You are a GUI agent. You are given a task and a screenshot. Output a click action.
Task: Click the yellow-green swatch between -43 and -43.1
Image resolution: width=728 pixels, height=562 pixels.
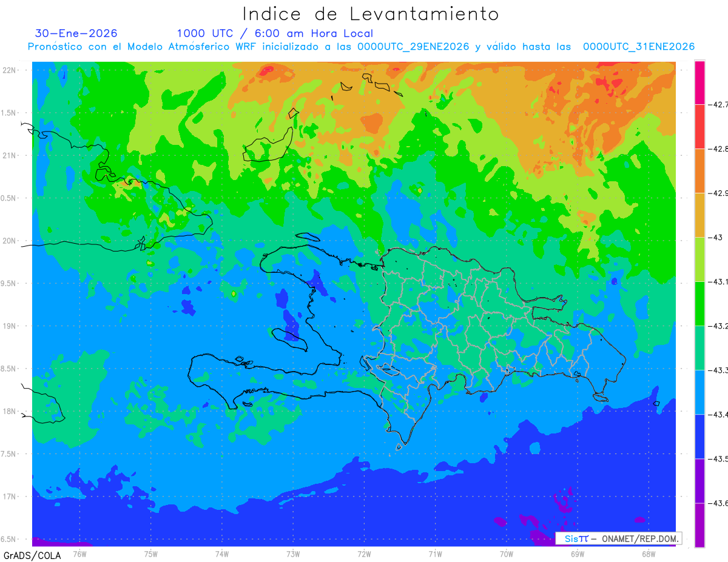tap(699, 259)
